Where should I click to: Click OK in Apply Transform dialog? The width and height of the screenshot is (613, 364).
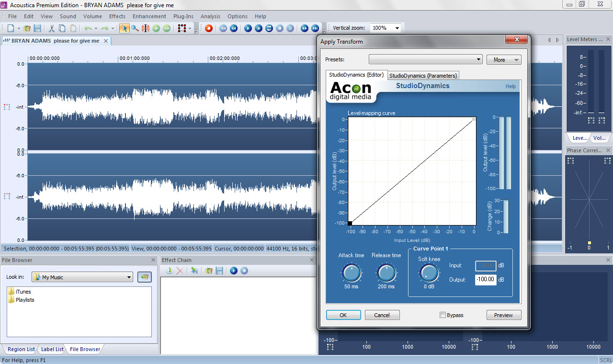point(343,315)
